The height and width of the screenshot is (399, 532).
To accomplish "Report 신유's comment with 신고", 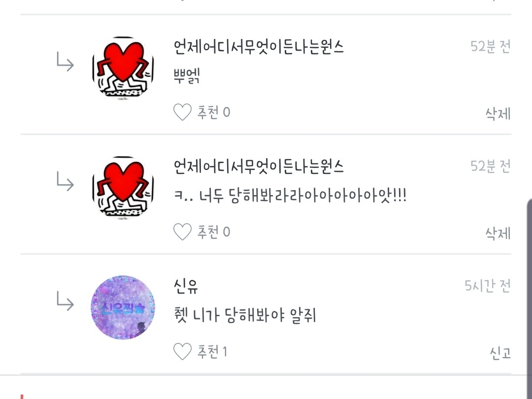I will 500,353.
